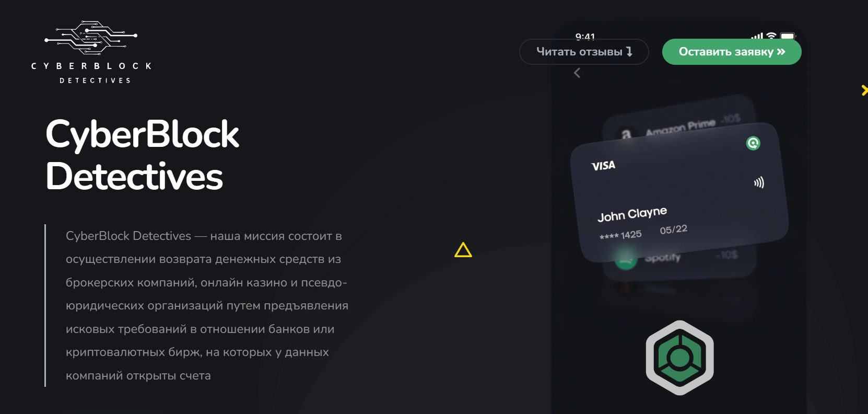The image size is (868, 414).
Task: Click the CyberBlock Detectives circuit logo
Action: pos(91,52)
